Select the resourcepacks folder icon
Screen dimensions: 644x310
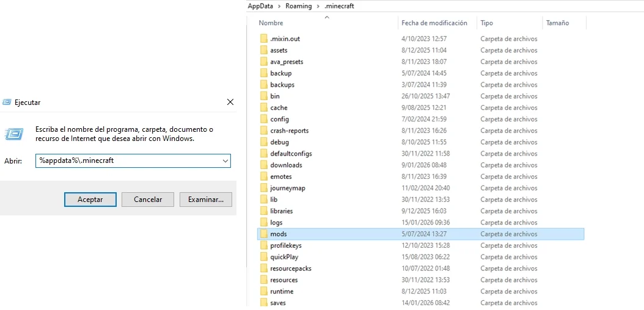coord(264,268)
